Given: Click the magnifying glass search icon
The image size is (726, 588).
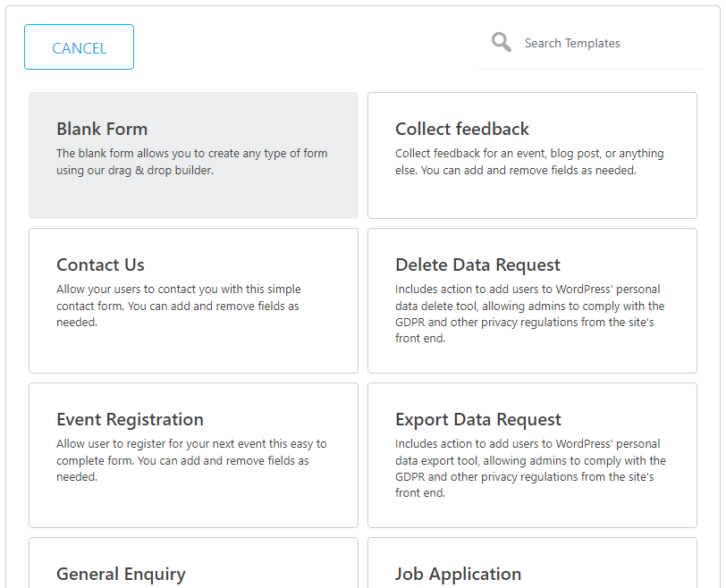Looking at the screenshot, I should (x=502, y=42).
